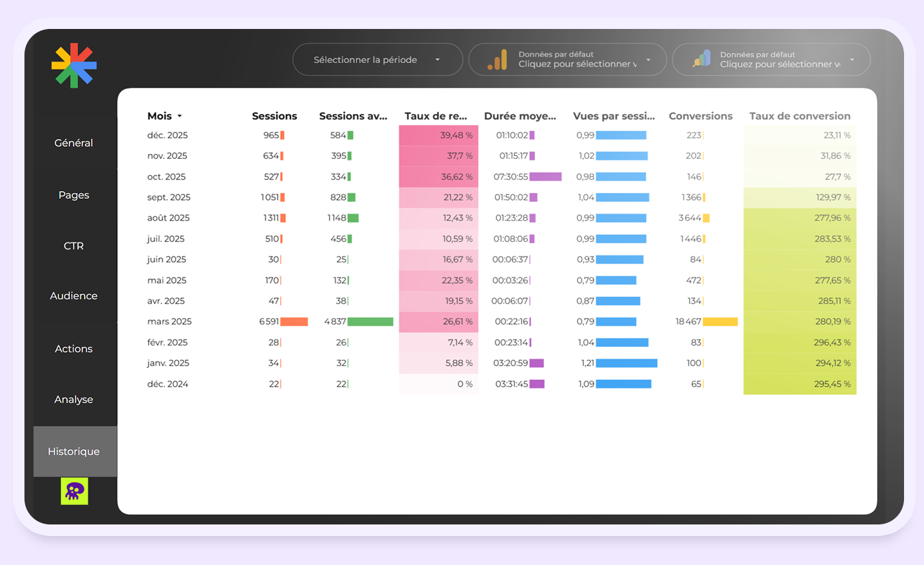This screenshot has height=565, width=924.
Task: Click the Conversions column header
Action: tap(700, 116)
